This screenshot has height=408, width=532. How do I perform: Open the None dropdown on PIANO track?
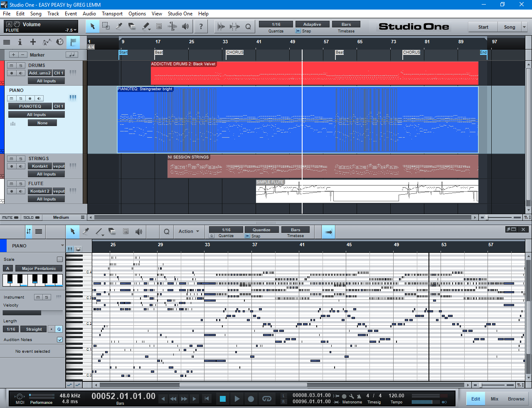pyautogui.click(x=42, y=123)
